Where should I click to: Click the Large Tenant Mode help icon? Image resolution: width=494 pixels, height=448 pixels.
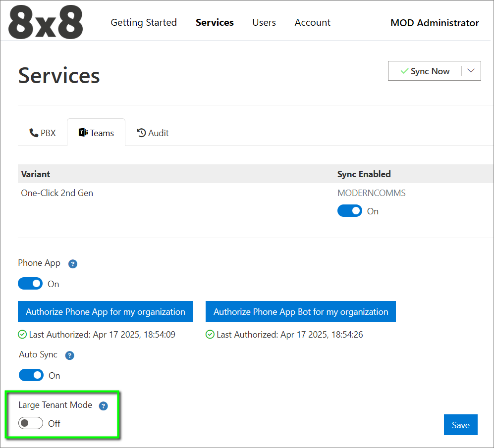103,406
